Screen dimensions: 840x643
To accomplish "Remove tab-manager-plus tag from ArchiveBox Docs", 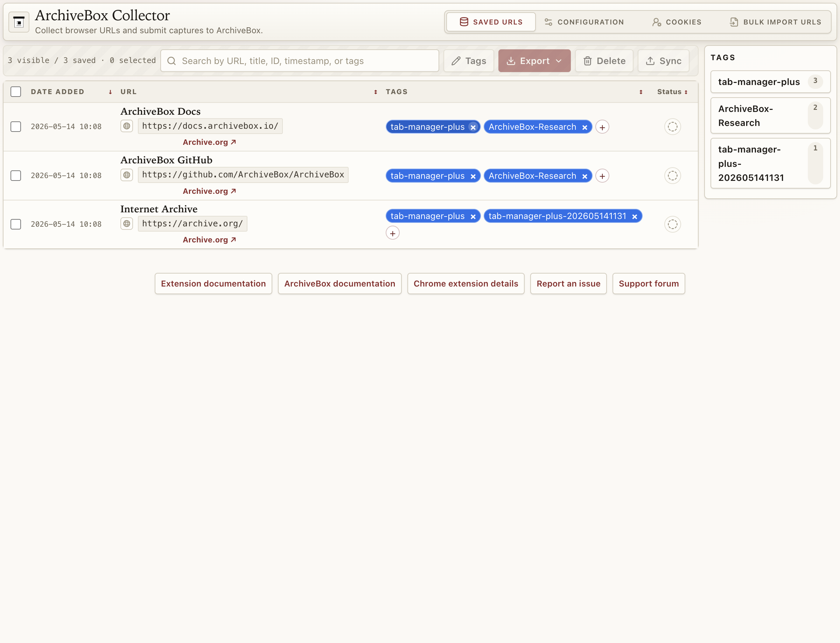I will [x=473, y=127].
